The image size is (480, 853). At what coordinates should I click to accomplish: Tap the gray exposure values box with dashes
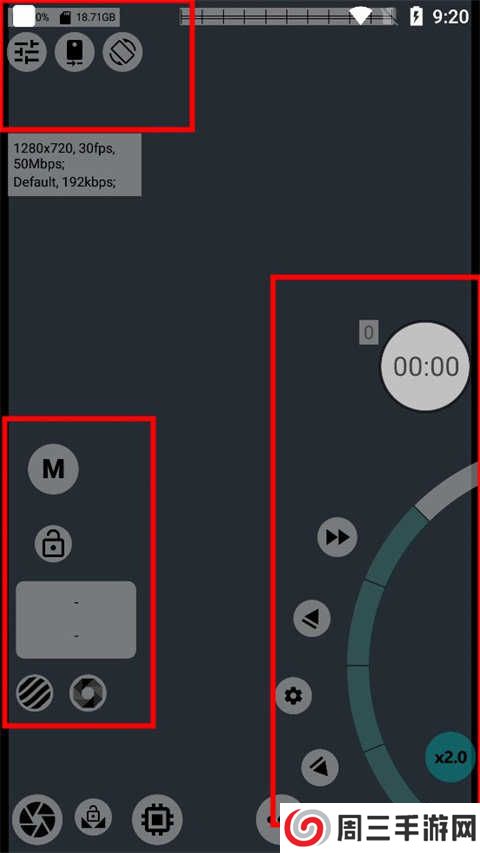click(76, 620)
